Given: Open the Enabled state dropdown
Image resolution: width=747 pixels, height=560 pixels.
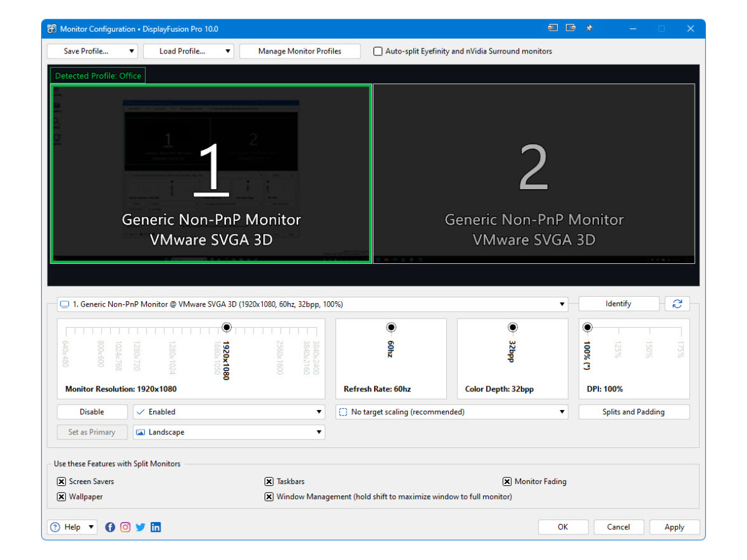Looking at the screenshot, I should (x=229, y=412).
